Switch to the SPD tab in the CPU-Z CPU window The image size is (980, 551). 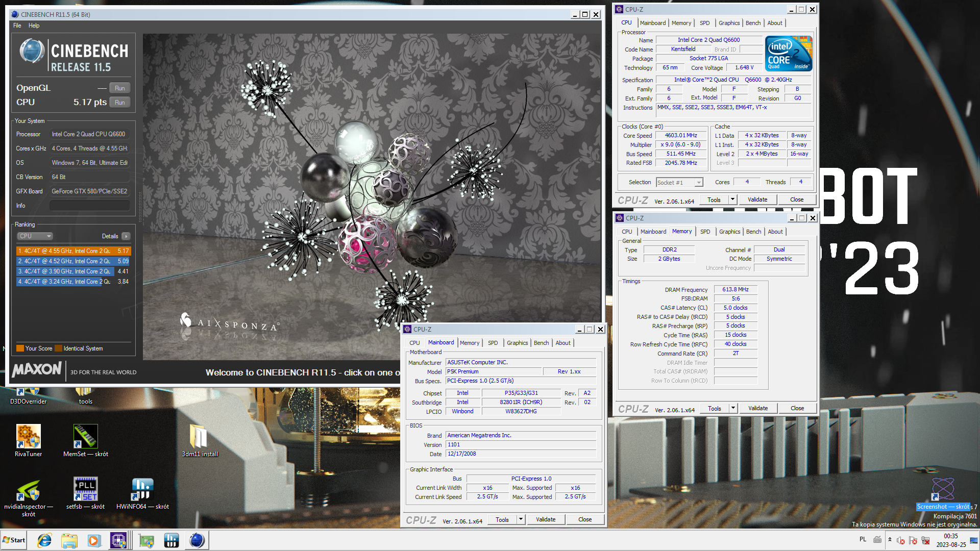[x=704, y=23]
